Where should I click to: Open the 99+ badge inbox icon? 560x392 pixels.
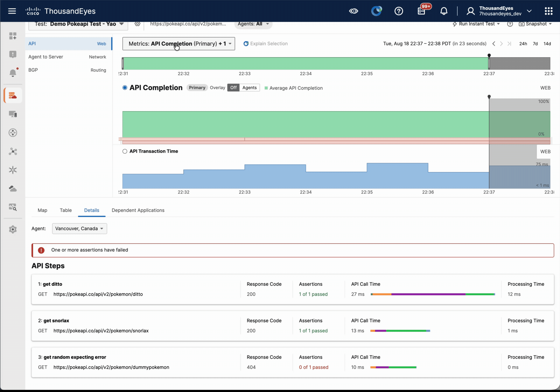click(422, 11)
